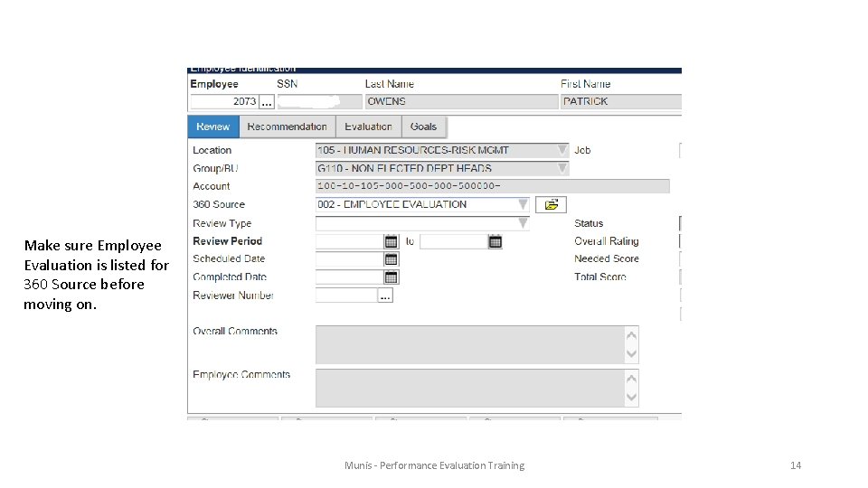Click the Overall Rating label
The height and width of the screenshot is (488, 868).
(x=606, y=241)
